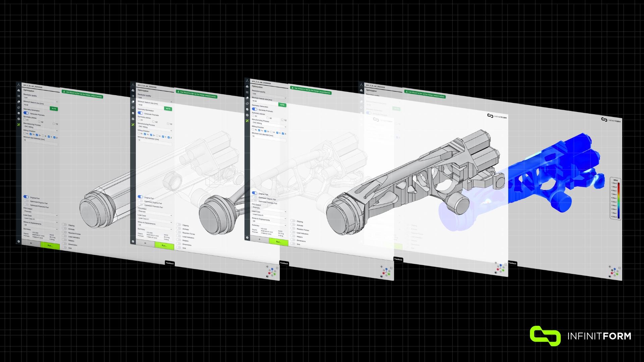
Task: Click fullscreen icon at rightmost panel's bottom corner
Action: 620,268
